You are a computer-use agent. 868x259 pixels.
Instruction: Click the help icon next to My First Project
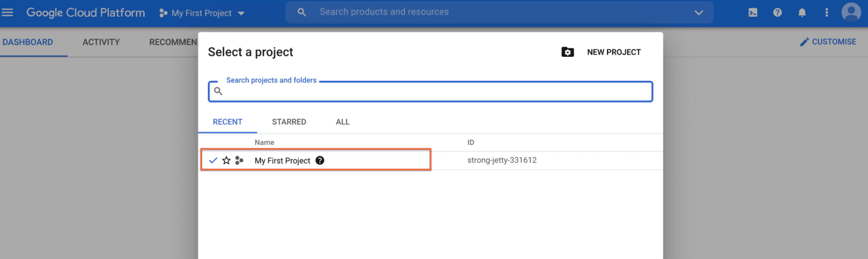(320, 161)
